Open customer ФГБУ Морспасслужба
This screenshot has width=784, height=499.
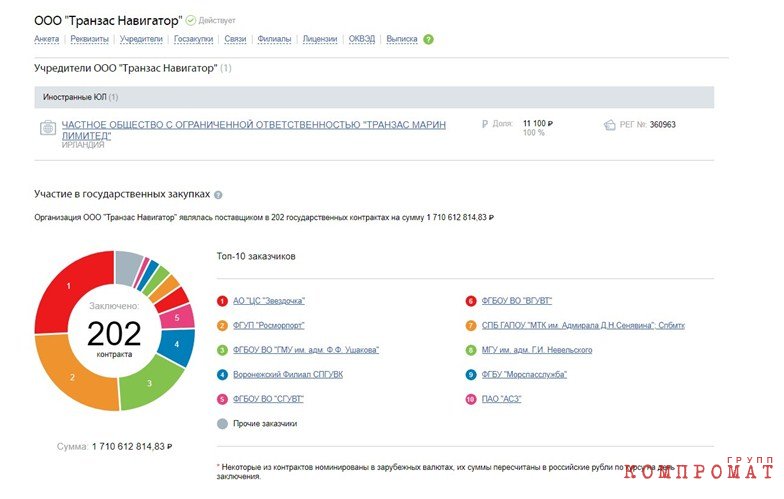[524, 374]
